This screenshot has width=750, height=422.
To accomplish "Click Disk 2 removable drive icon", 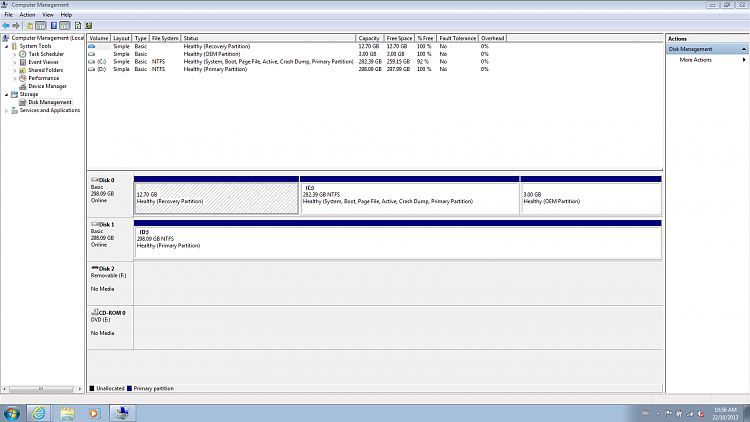I will (95, 268).
